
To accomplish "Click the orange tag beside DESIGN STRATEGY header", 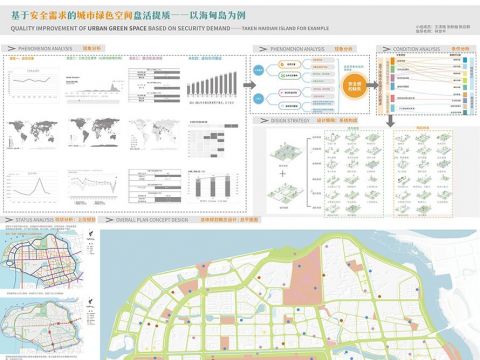I will point(337,120).
